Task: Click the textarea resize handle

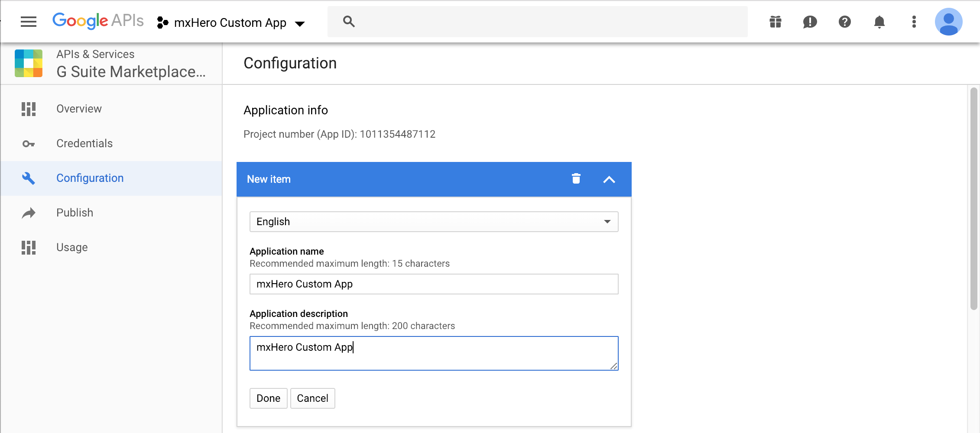Action: [x=614, y=366]
